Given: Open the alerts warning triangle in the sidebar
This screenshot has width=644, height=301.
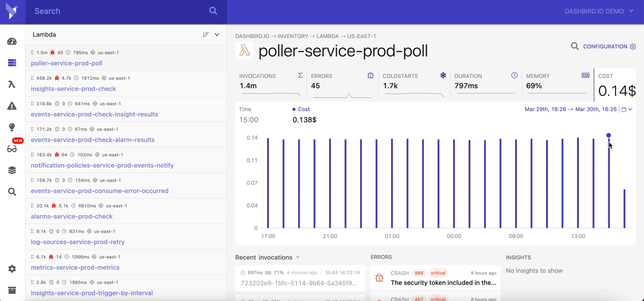Looking at the screenshot, I should pos(12,106).
